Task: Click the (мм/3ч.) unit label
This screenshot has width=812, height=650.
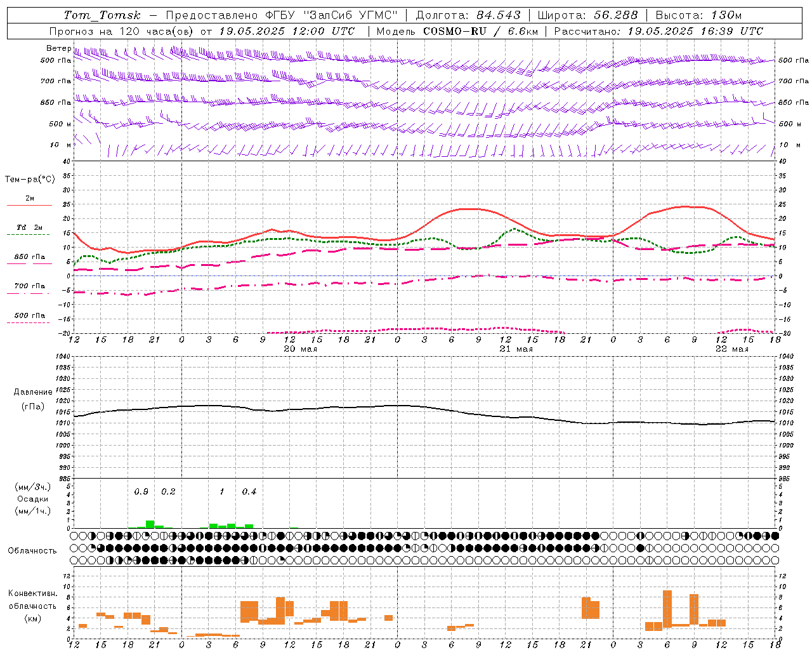Action: point(33,487)
